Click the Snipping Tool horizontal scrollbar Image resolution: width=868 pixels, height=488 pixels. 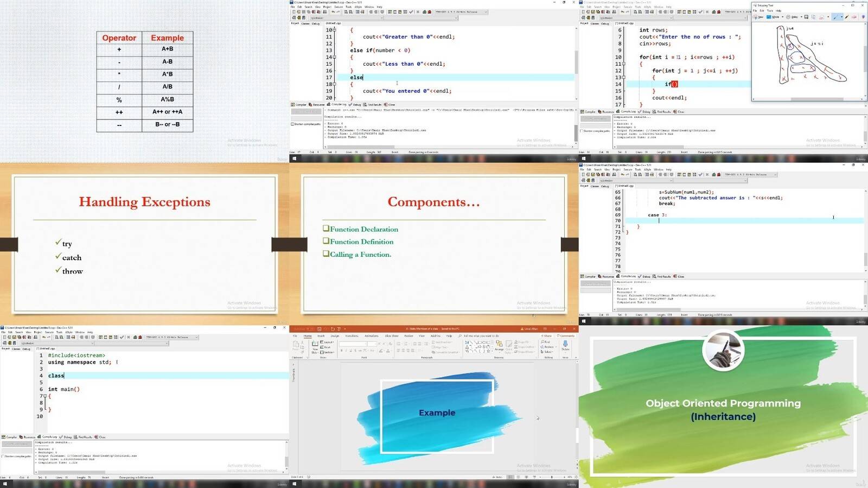tap(807, 99)
